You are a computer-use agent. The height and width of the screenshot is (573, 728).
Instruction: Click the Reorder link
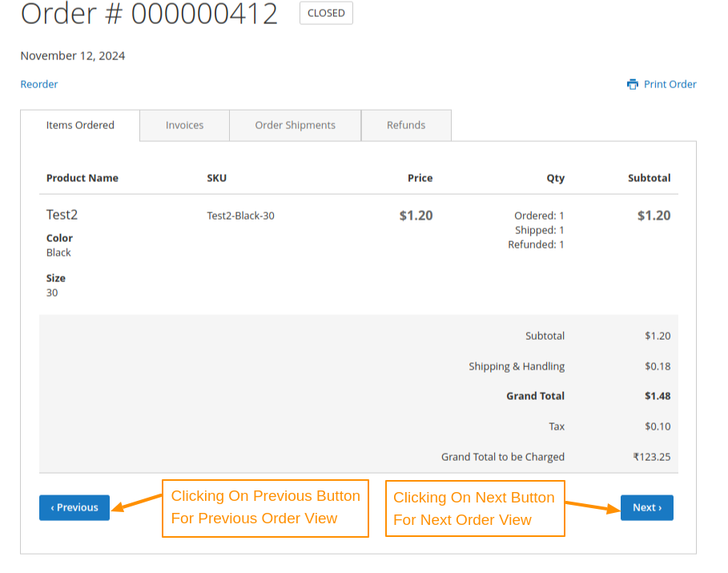pos(38,83)
